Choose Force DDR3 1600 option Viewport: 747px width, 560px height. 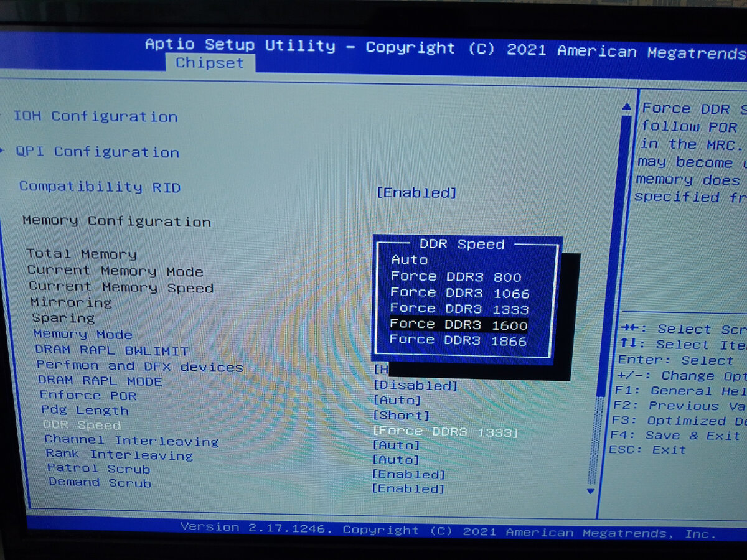click(458, 324)
